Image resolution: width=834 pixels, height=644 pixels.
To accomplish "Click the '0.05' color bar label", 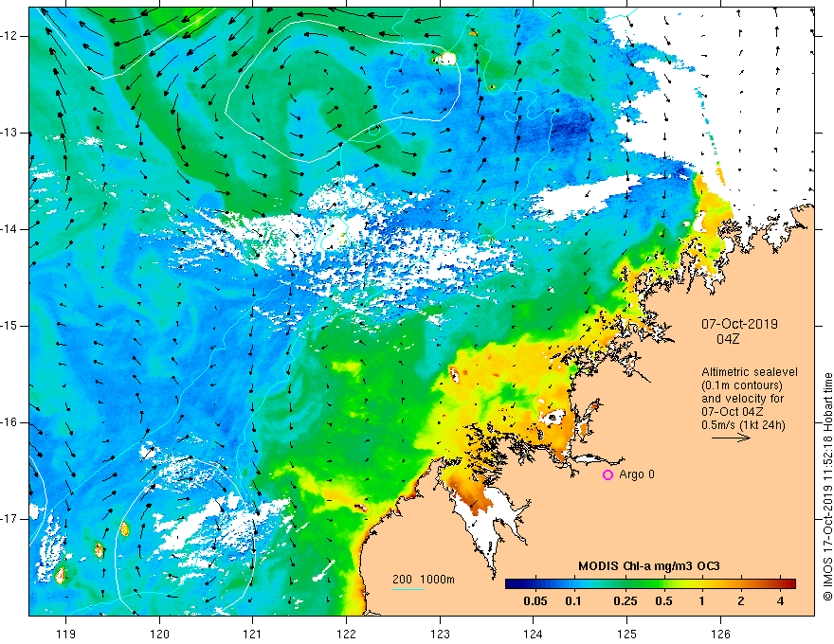I will tap(535, 601).
